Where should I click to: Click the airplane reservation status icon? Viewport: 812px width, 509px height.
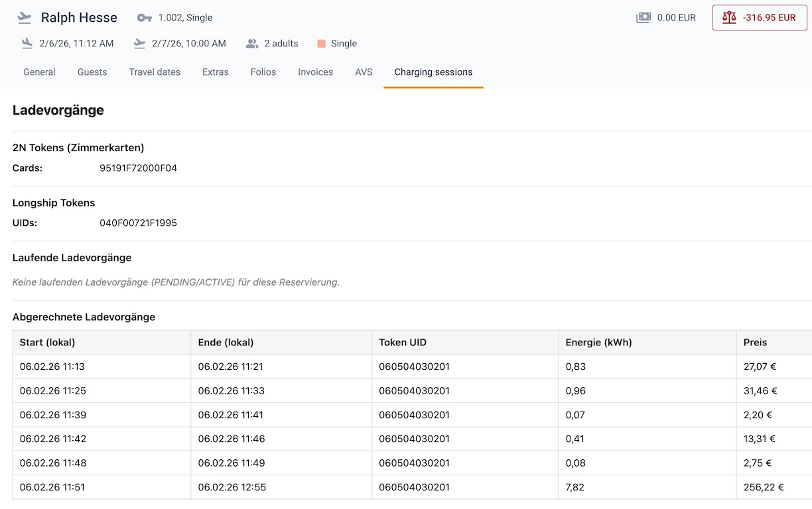25,17
